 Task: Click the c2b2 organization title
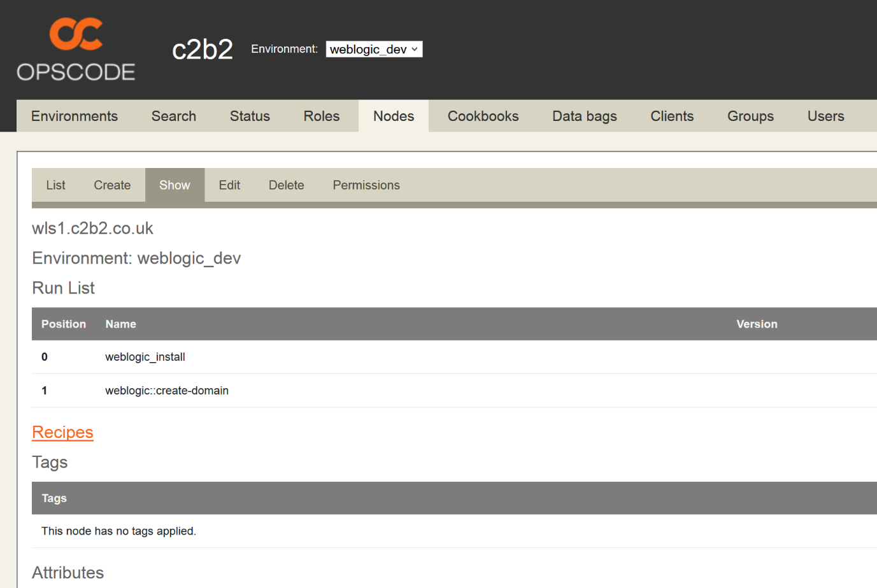[203, 49]
